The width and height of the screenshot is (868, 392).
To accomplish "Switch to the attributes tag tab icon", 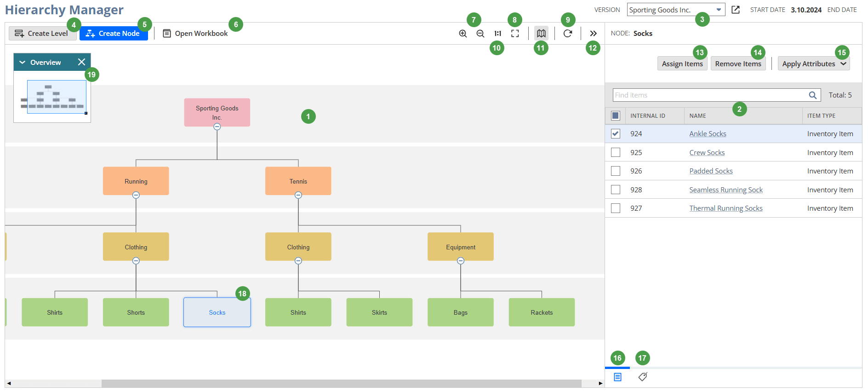I will pos(643,377).
